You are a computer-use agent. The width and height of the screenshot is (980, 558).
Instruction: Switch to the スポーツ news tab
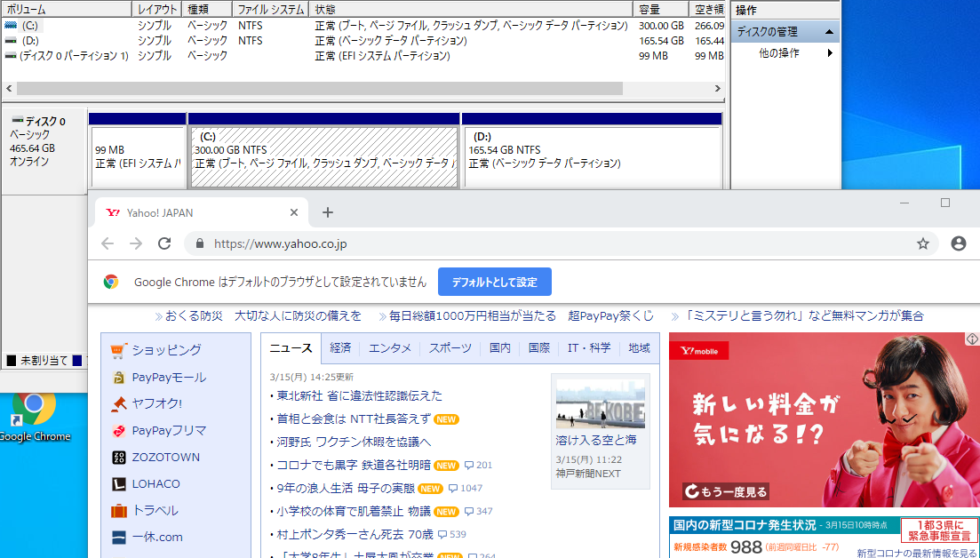point(450,348)
